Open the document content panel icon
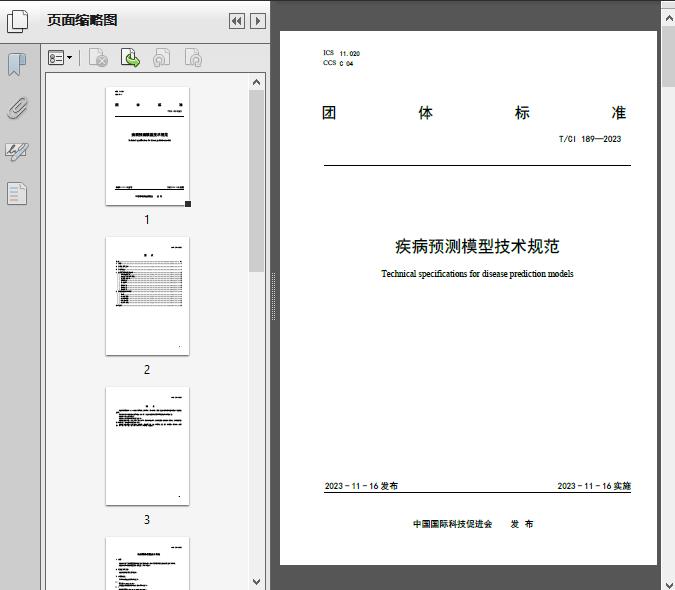 click(17, 194)
